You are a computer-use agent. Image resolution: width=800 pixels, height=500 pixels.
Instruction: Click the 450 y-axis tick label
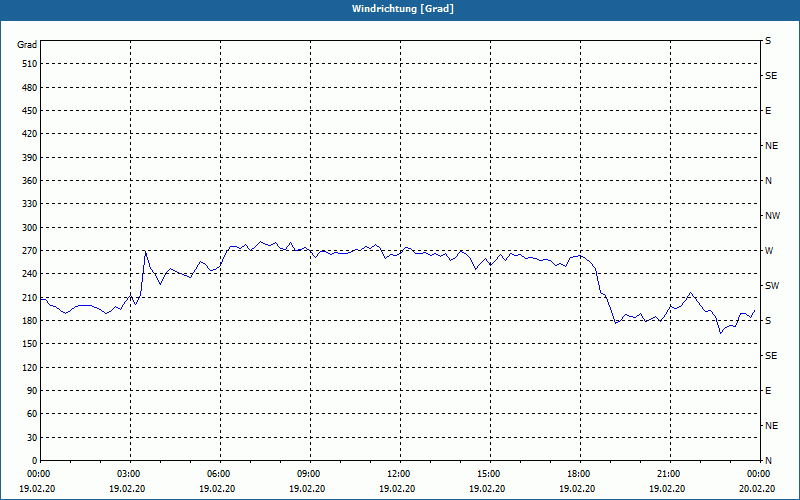pyautogui.click(x=30, y=111)
